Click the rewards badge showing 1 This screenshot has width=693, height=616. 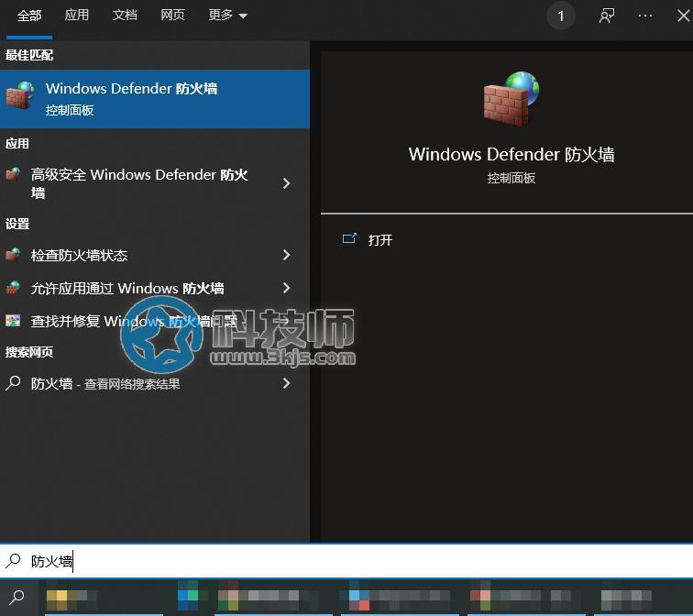click(x=560, y=16)
